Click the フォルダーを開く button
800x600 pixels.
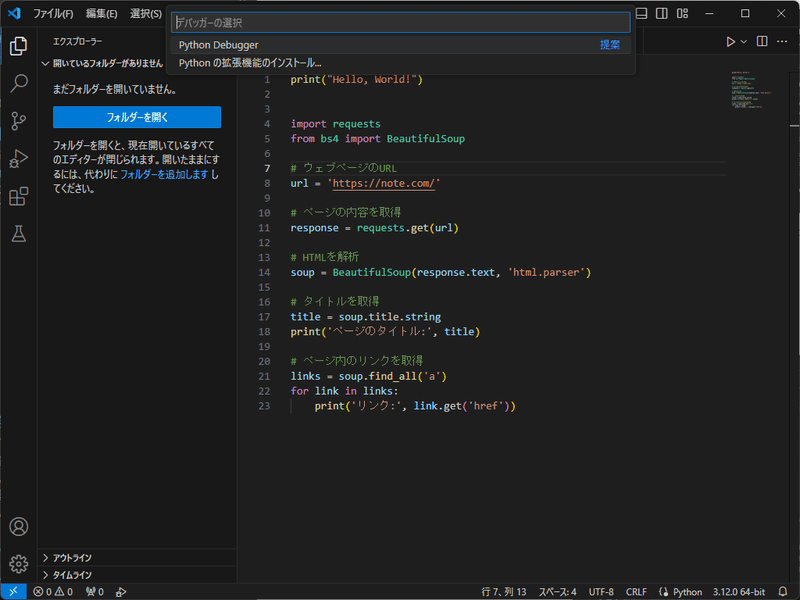click(137, 117)
